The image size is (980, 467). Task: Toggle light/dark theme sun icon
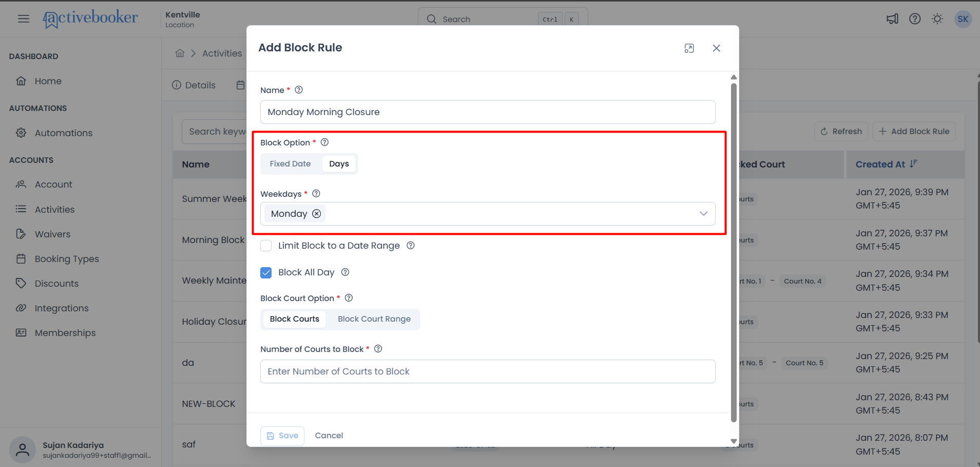pos(937,19)
